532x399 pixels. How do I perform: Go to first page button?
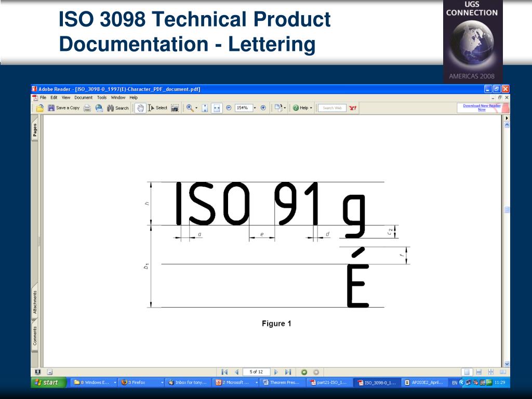point(224,372)
